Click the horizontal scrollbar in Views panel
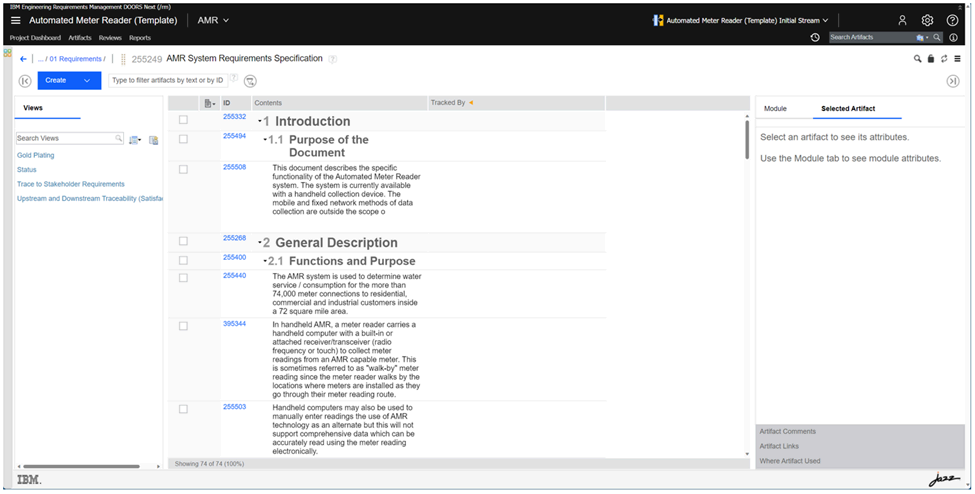Screen dimensions: 975x494 (x=81, y=466)
